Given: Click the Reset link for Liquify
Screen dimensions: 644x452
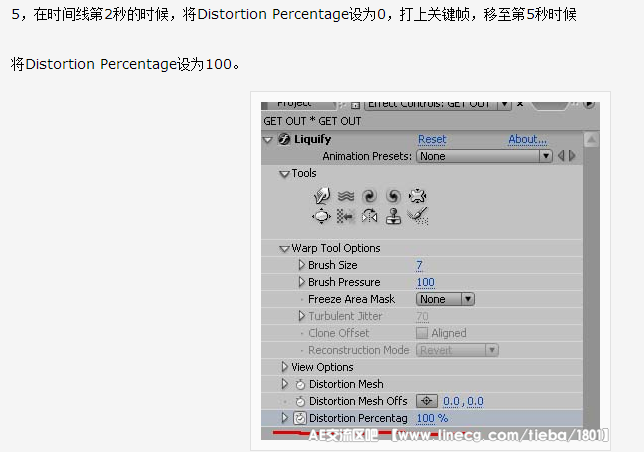Looking at the screenshot, I should 432,140.
